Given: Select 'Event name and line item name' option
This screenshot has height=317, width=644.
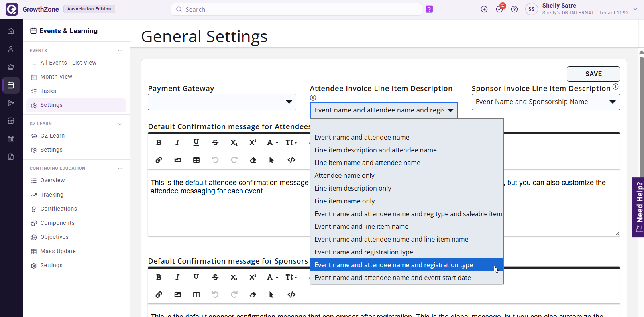Looking at the screenshot, I should point(407,226).
